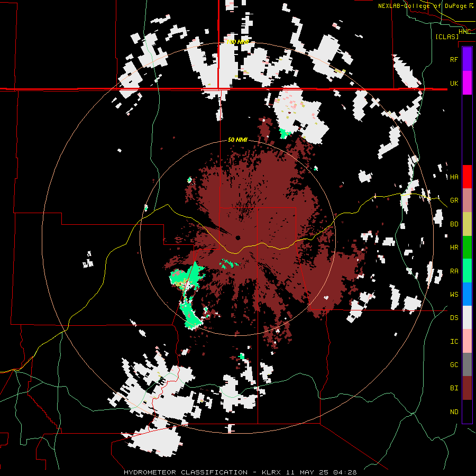Click the "50 NMI" range ring label
The width and height of the screenshot is (476, 476).
[237, 140]
